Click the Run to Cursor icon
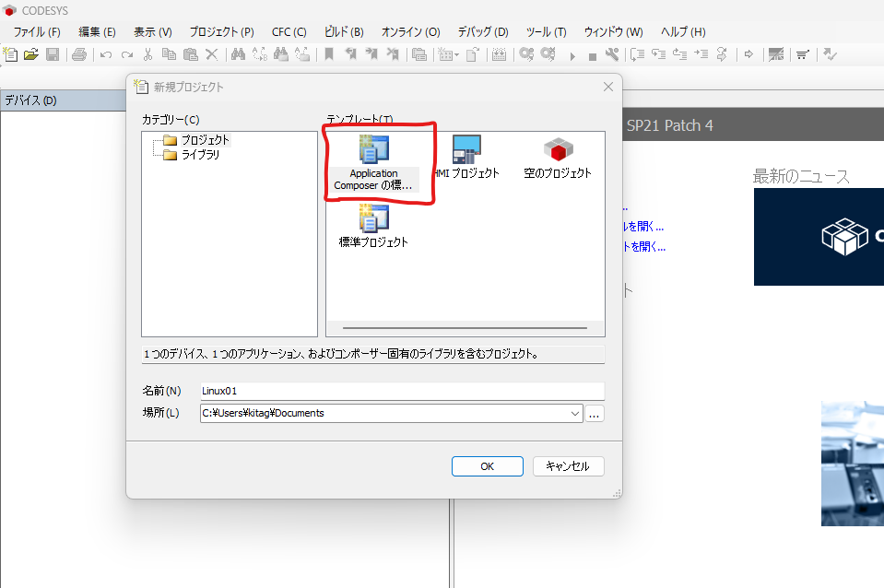 701,54
